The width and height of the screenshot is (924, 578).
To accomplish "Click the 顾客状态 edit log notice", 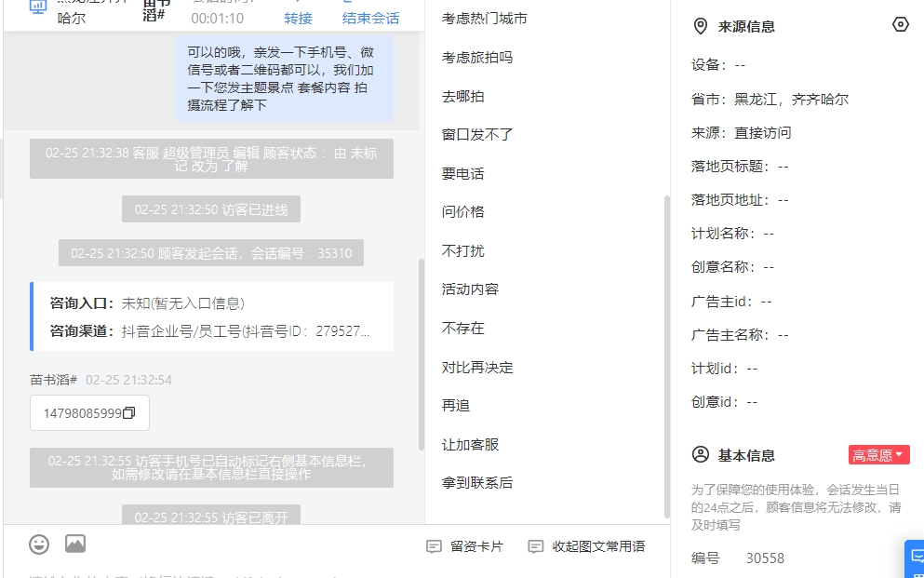I will click(211, 159).
